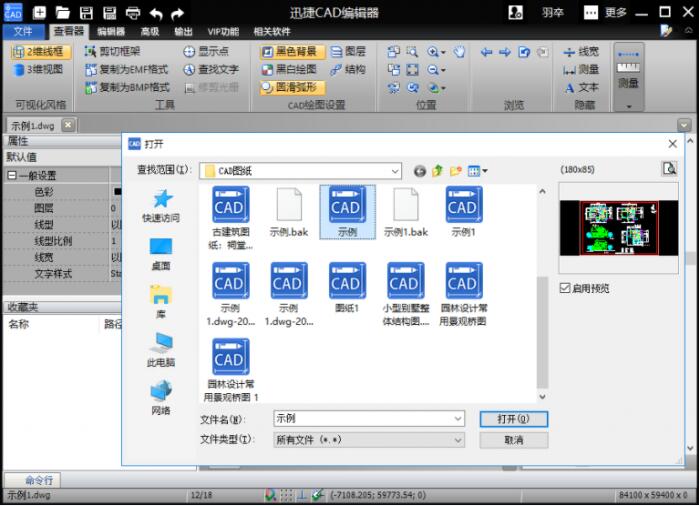Click the print icon in title bar

133,13
